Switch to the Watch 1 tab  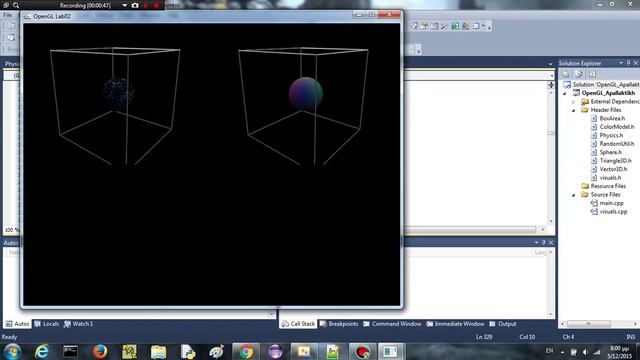[78, 324]
